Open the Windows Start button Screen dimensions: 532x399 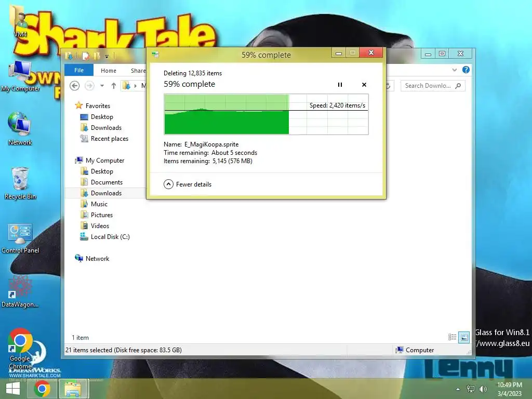point(13,389)
